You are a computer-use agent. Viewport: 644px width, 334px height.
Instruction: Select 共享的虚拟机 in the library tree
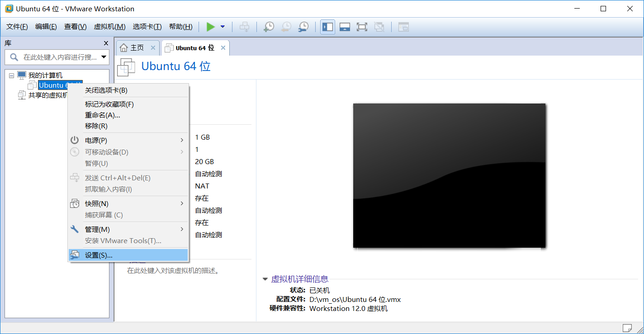pyautogui.click(x=47, y=95)
